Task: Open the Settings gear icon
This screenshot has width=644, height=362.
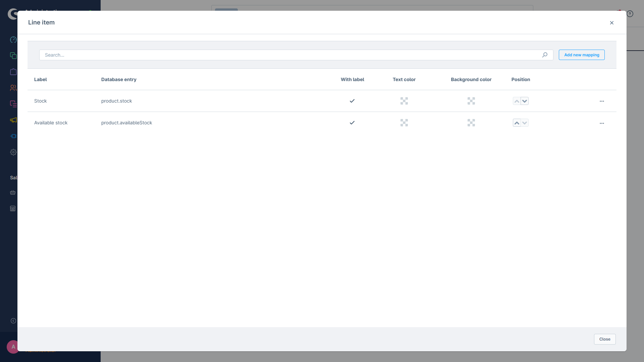Action: [13, 152]
